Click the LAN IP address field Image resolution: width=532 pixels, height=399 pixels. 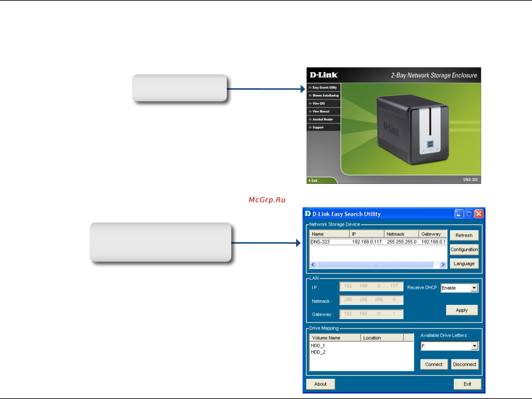[x=371, y=286]
